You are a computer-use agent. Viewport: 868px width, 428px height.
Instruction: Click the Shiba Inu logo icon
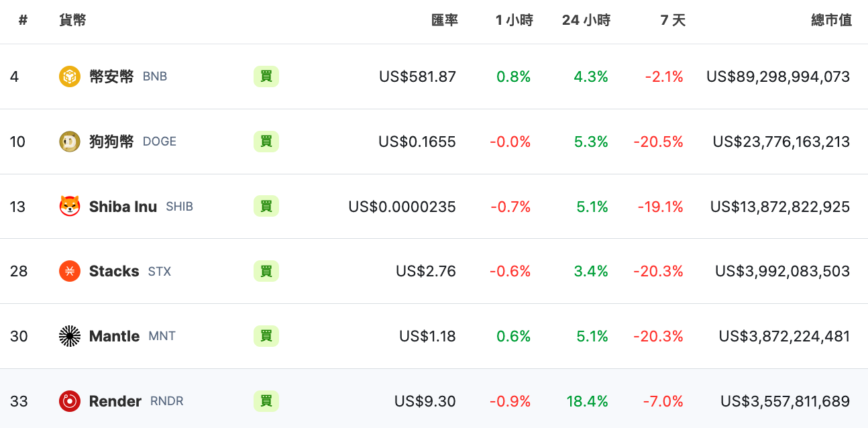pyautogui.click(x=70, y=207)
